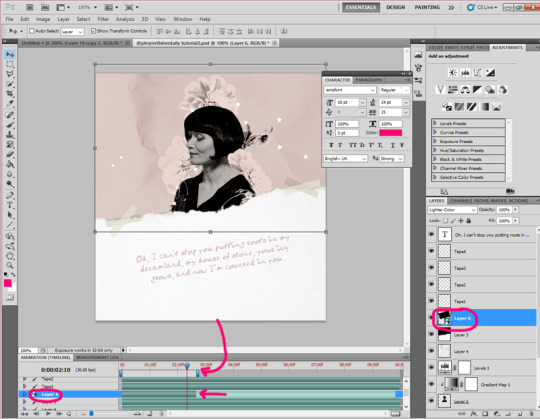This screenshot has width=540, height=419.
Task: Switch to the Painting workspace
Action: (x=427, y=7)
